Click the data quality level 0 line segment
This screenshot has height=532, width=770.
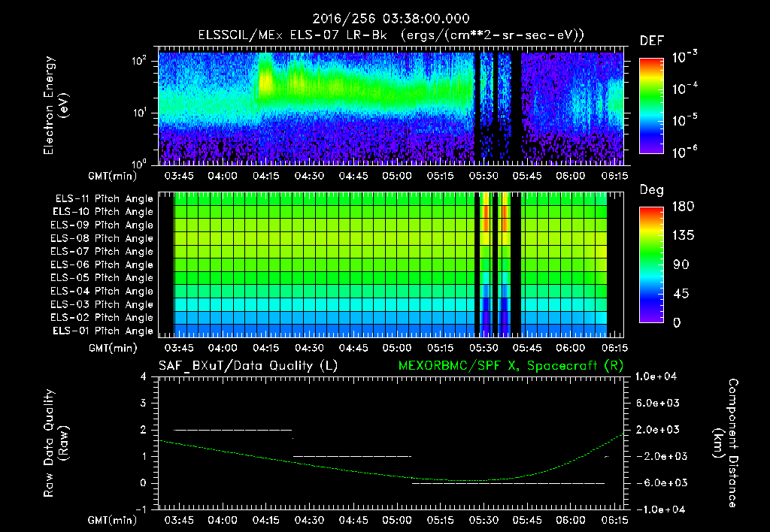pos(508,483)
